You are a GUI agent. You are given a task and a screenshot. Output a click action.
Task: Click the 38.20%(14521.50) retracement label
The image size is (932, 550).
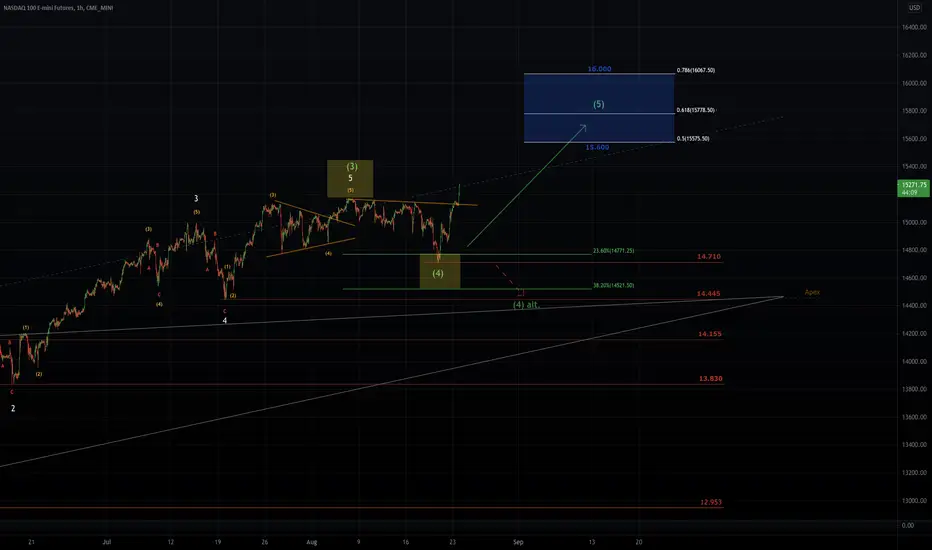613,285
